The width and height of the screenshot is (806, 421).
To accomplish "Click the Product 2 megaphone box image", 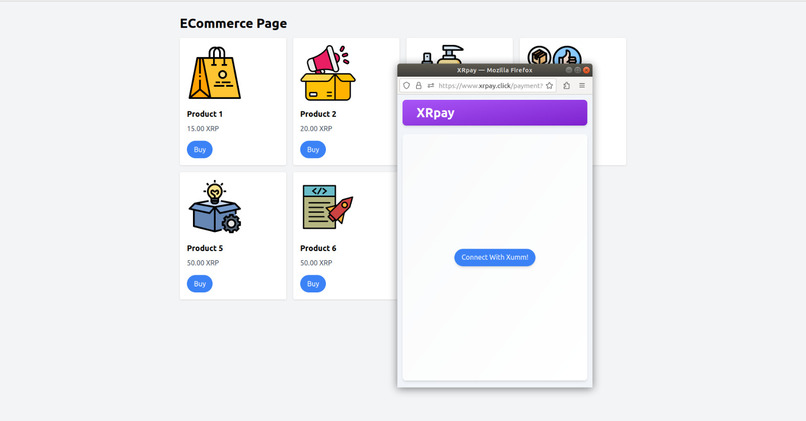I will (327, 73).
